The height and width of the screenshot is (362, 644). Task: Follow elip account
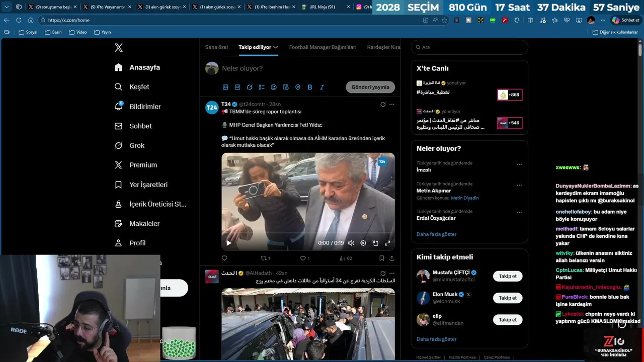point(508,320)
